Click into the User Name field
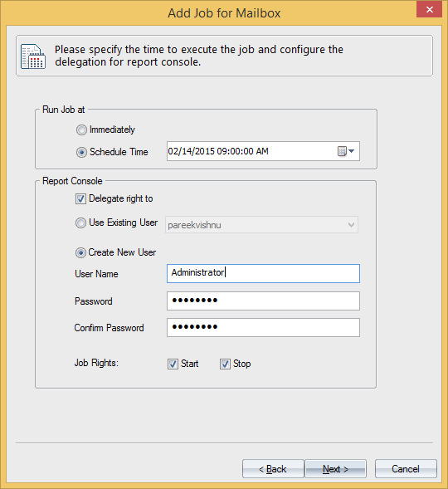The height and width of the screenshot is (489, 448). 263,273
